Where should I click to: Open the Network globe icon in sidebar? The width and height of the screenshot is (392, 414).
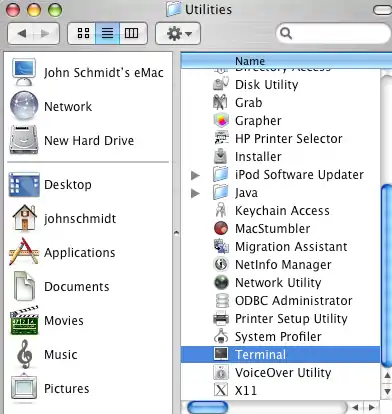click(24, 106)
